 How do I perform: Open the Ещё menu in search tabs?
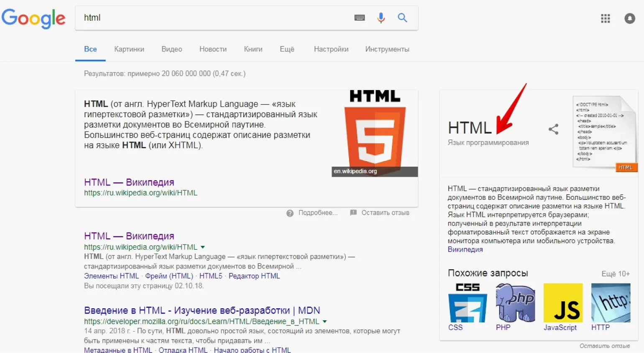point(287,49)
